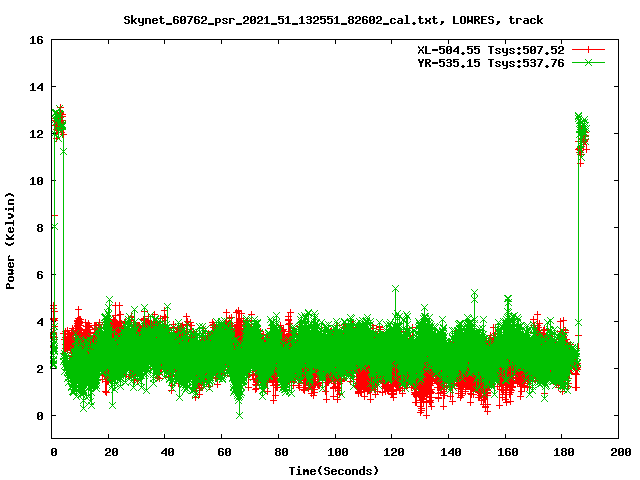Click the x-axis tick label 140
Viewport: 640px width, 480px height.
click(451, 452)
